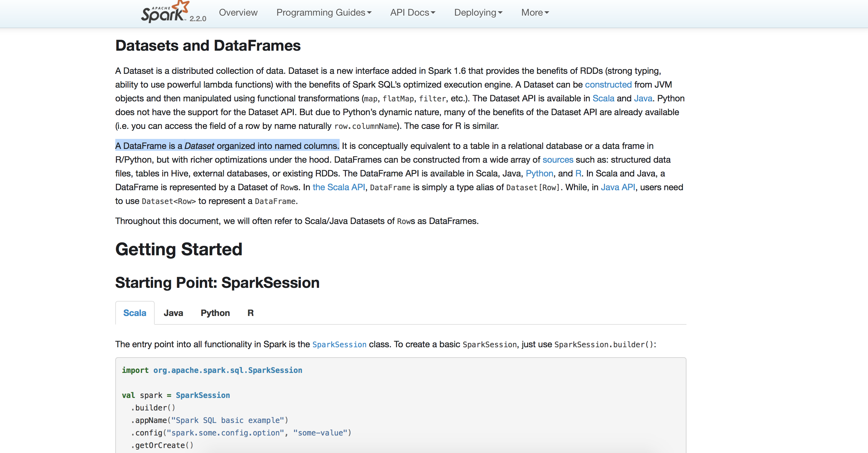Open the Overview page

click(x=238, y=13)
